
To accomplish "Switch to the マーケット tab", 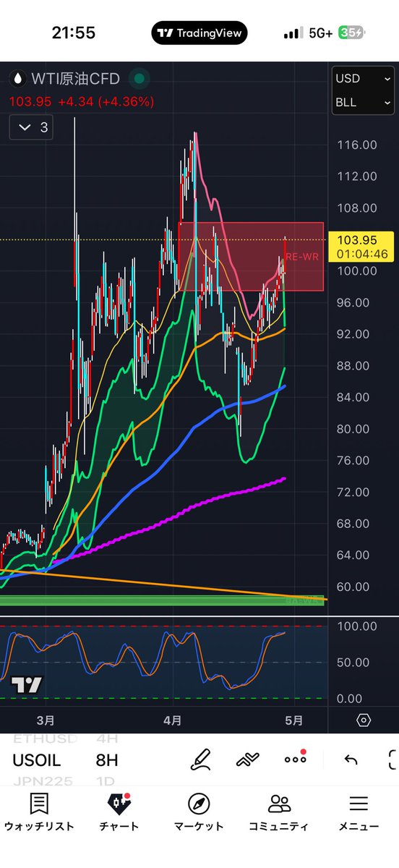I will pyautogui.click(x=199, y=812).
